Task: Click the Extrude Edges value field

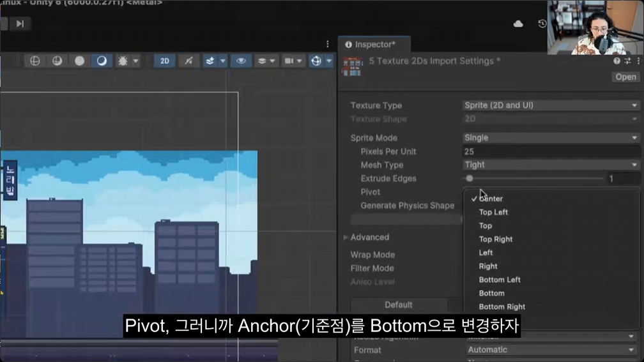Action: [x=624, y=179]
